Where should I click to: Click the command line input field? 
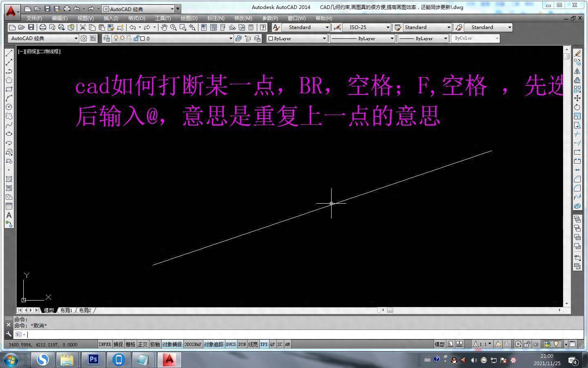286,334
